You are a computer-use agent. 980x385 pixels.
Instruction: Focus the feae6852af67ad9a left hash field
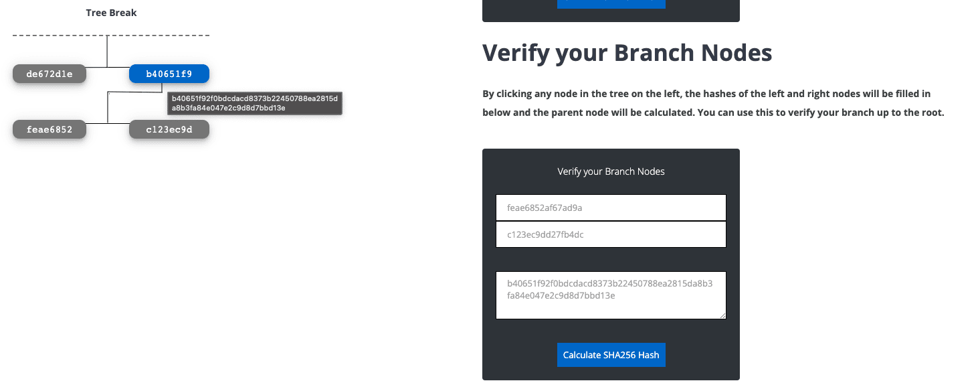[611, 208]
